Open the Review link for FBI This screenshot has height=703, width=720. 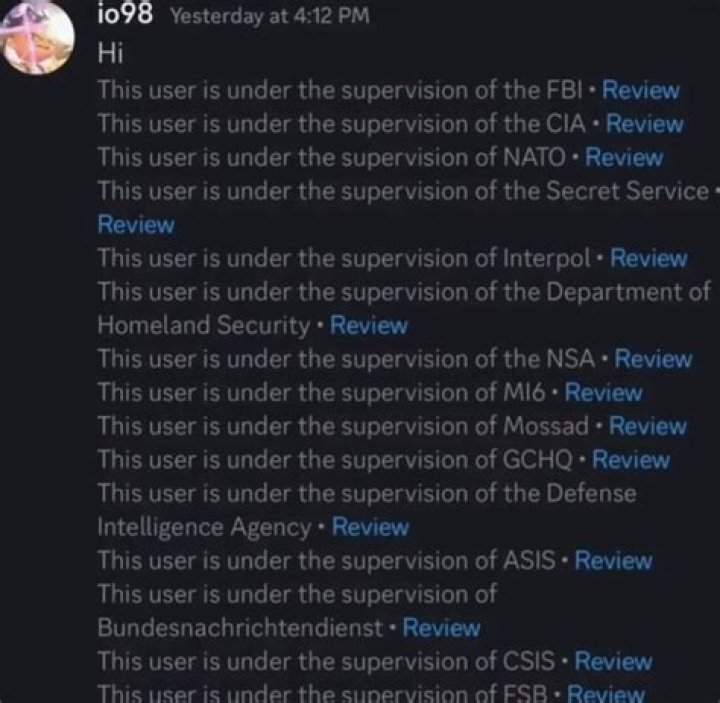(x=640, y=90)
